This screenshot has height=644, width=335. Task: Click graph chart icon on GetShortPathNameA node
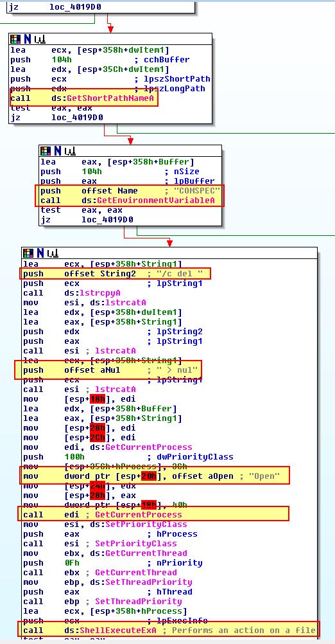click(x=39, y=39)
